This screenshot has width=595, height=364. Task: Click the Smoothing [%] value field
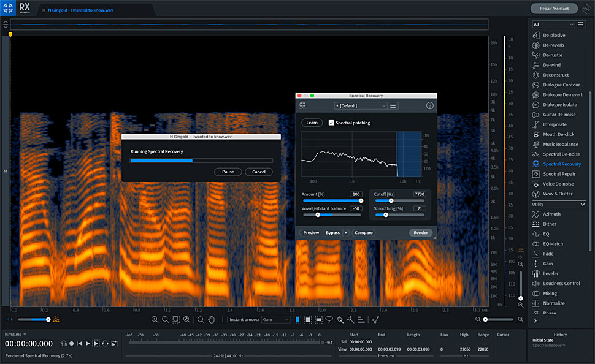tap(420, 208)
